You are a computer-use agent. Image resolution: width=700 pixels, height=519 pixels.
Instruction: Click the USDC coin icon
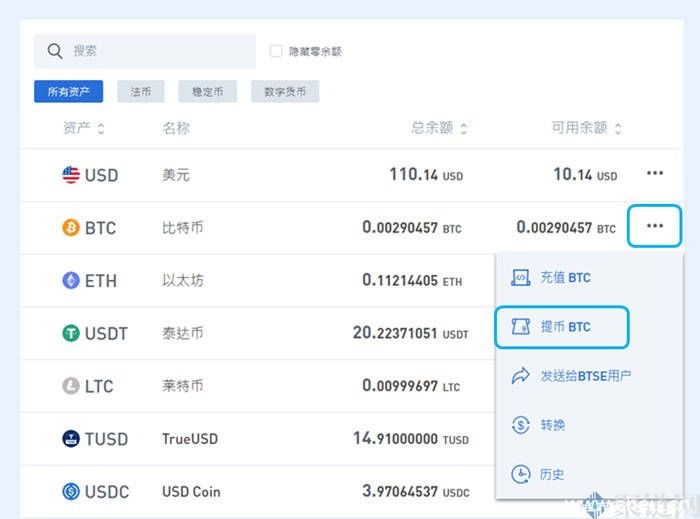(x=71, y=492)
